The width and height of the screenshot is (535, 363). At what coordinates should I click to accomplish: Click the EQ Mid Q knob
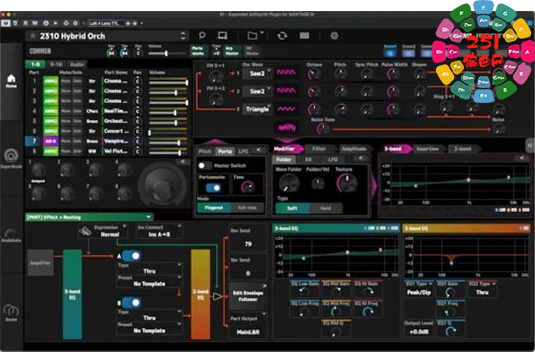[335, 330]
